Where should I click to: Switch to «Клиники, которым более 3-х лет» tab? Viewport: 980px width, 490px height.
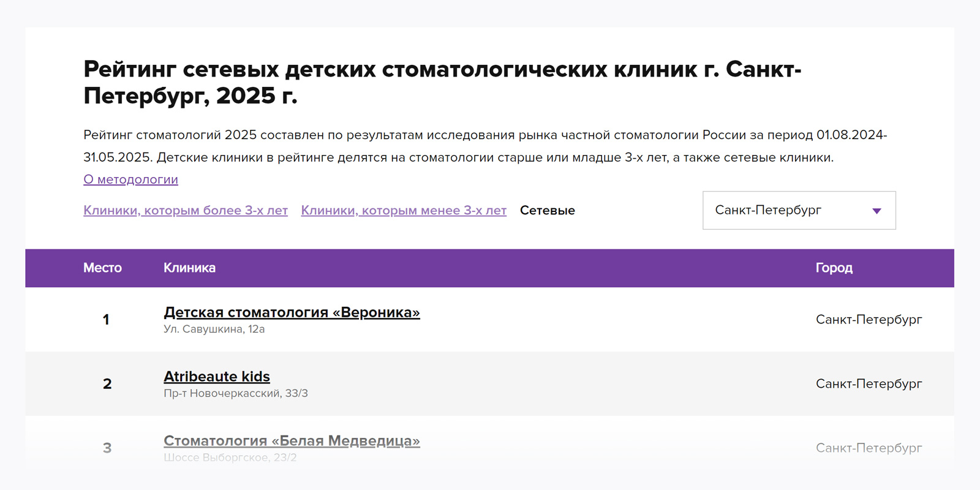point(185,210)
